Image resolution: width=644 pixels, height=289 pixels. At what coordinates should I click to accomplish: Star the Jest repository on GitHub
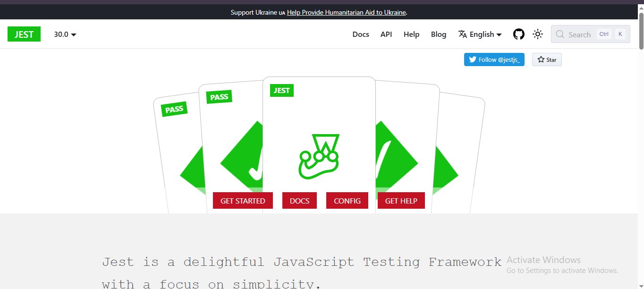point(547,59)
